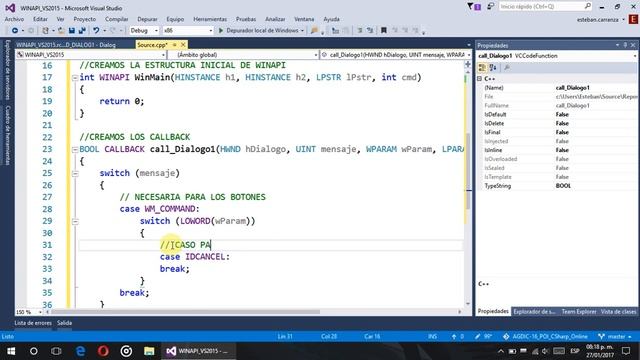Save the current file with the disk icon
This screenshot has height=360, width=640.
[x=72, y=31]
